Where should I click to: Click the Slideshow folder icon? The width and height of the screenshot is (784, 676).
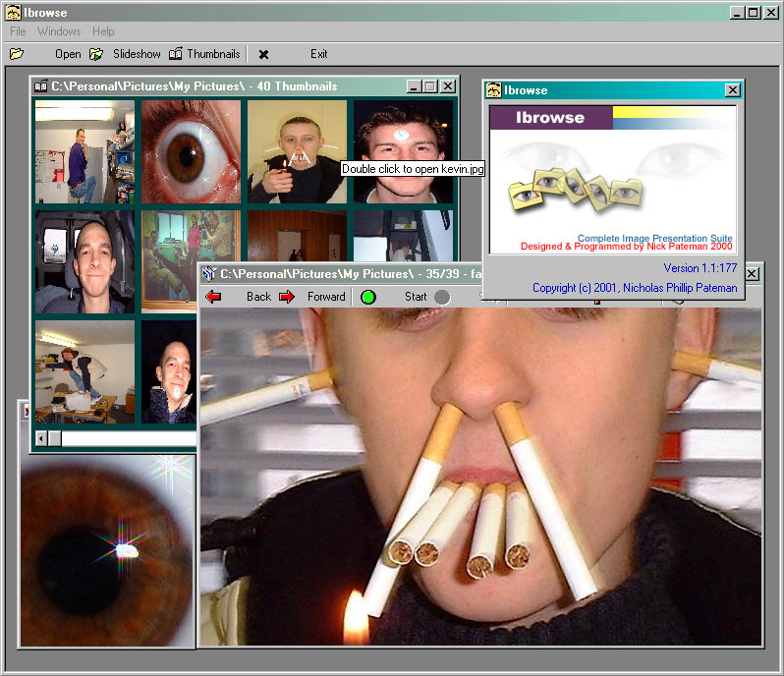coord(96,54)
